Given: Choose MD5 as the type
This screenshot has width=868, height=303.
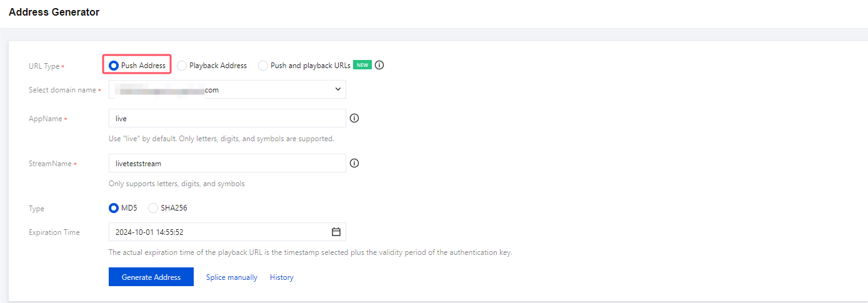Looking at the screenshot, I should [114, 208].
